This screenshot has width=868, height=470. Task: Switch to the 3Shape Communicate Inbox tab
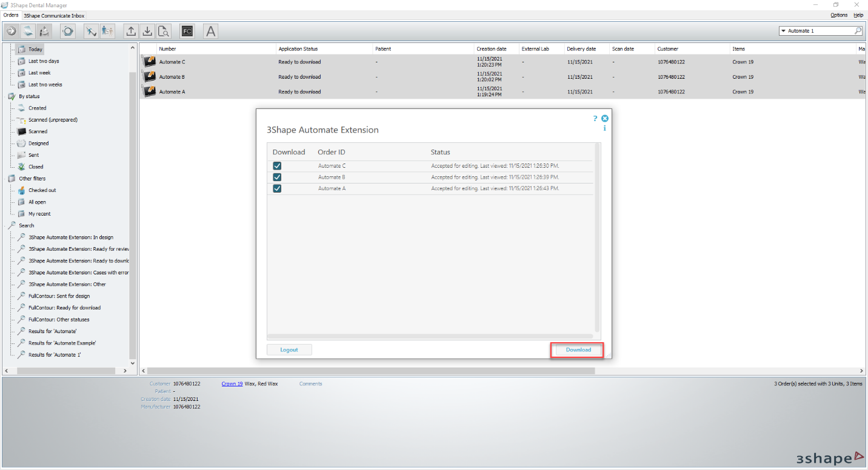pos(54,15)
